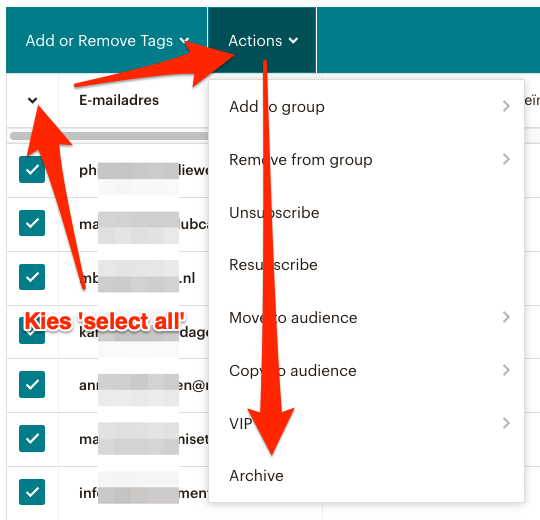Click the horizontal scrollbar under header
Image resolution: width=540 pixels, height=520 pixels.
pos(109,136)
